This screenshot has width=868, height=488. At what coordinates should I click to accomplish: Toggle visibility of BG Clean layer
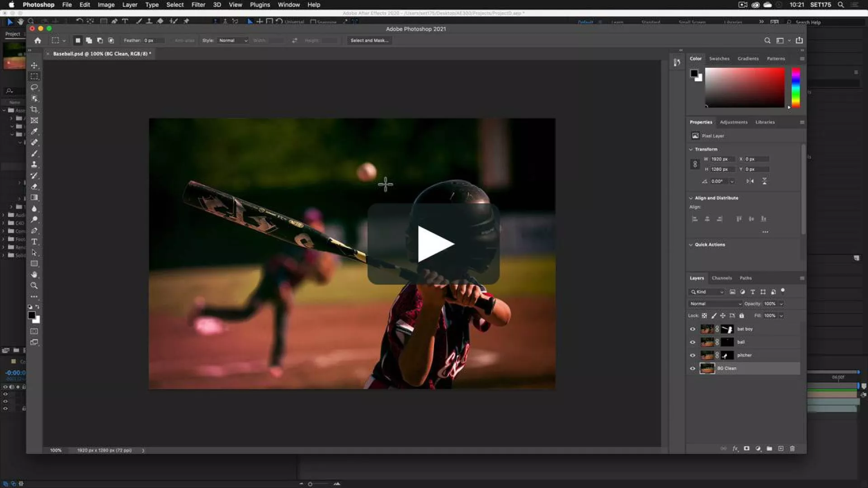click(x=692, y=369)
